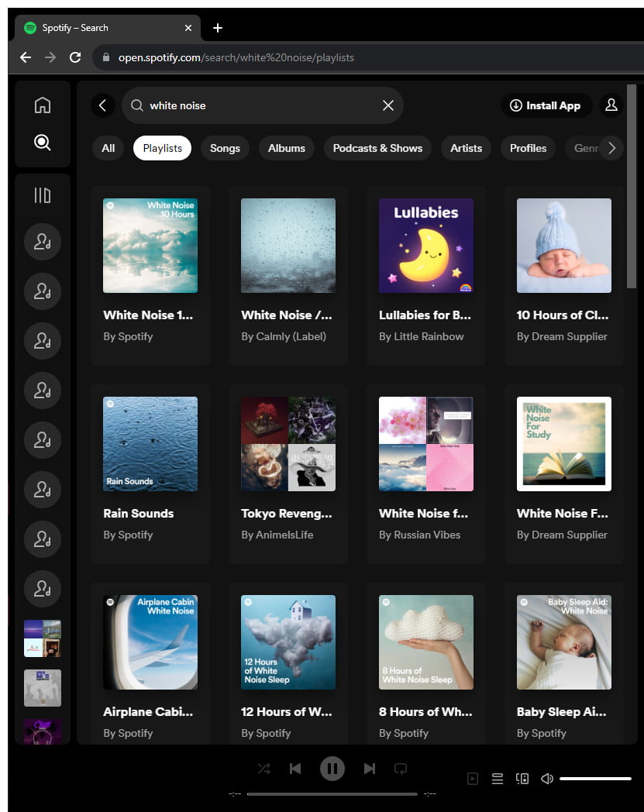Skip to the next track
Screen dimensions: 644x812
click(370, 769)
